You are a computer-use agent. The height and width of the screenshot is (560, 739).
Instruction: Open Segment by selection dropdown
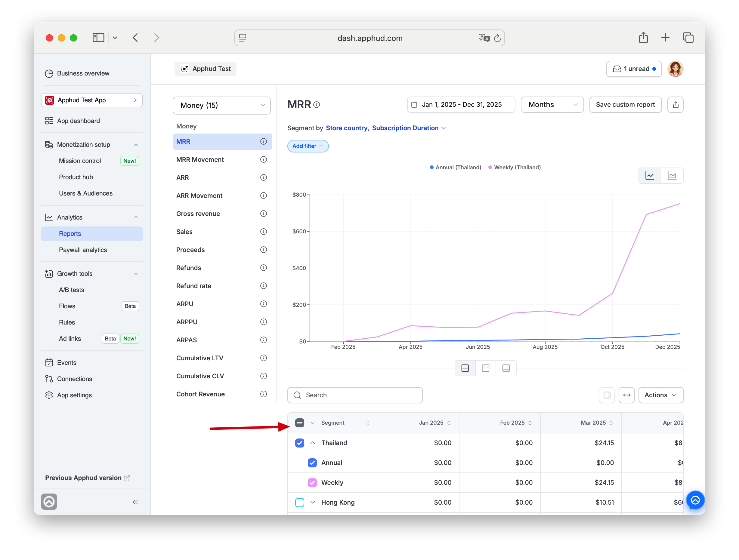click(x=386, y=128)
